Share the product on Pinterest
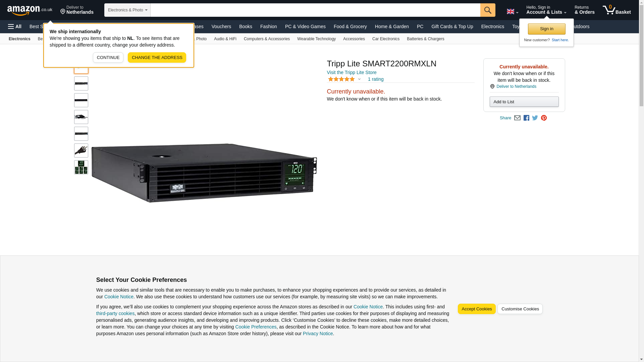 coord(544,118)
